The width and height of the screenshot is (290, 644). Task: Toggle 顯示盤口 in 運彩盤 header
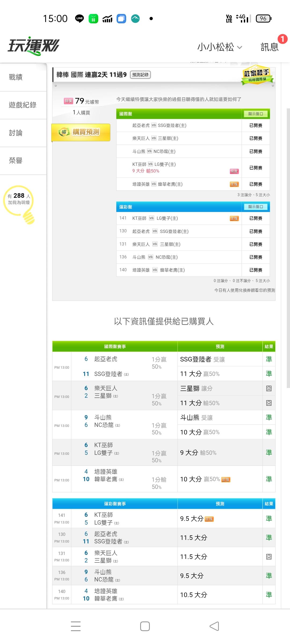click(255, 207)
